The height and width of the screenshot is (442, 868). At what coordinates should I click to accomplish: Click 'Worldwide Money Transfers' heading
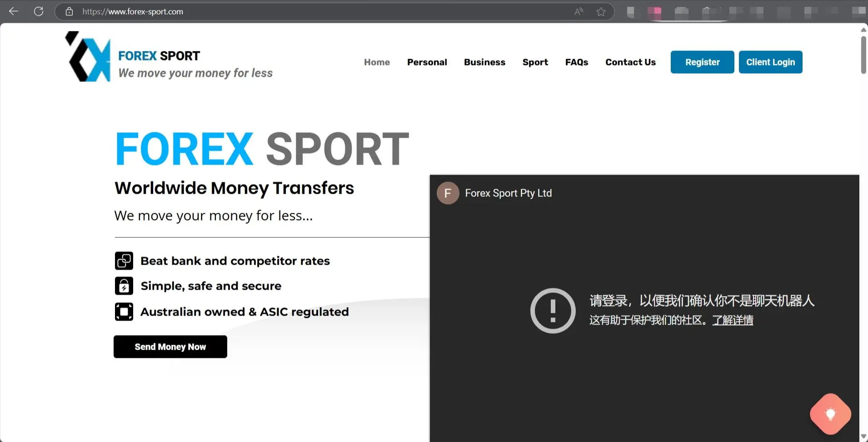coord(234,188)
